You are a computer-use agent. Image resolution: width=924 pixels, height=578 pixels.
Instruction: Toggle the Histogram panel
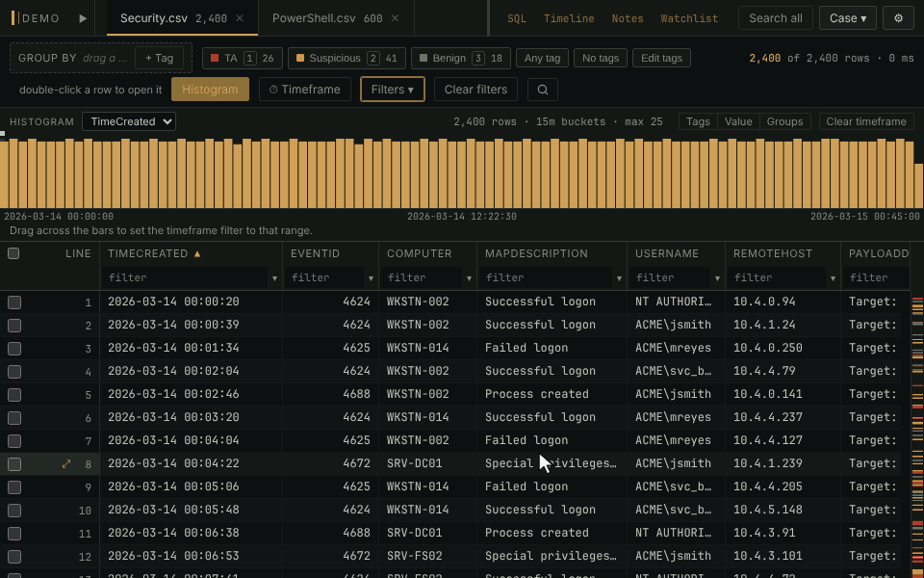[210, 90]
